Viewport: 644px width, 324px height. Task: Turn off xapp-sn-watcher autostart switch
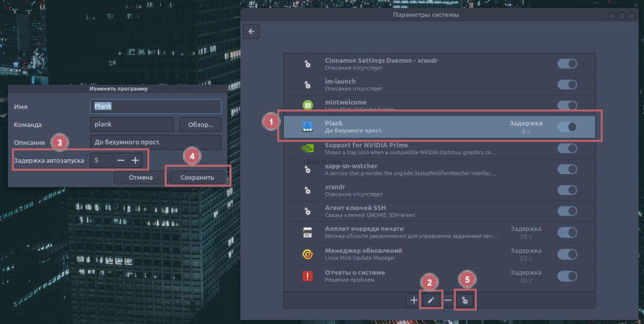(x=567, y=169)
